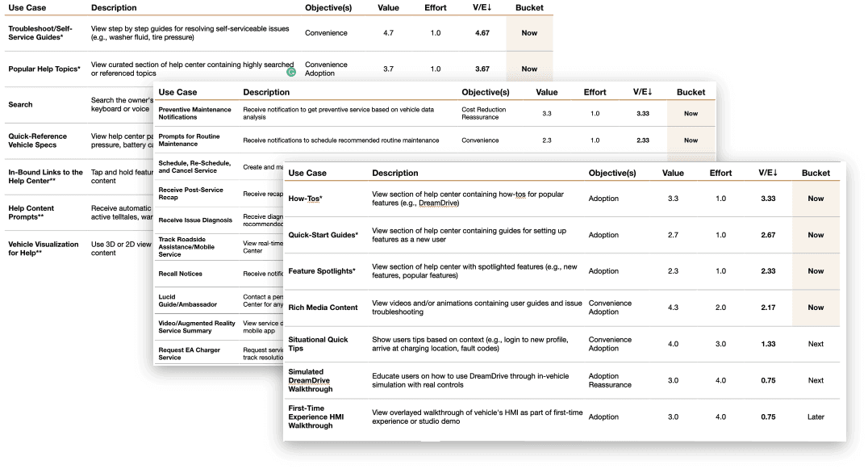Click the 3.33 V/E value in How-Tos row

[x=768, y=199]
